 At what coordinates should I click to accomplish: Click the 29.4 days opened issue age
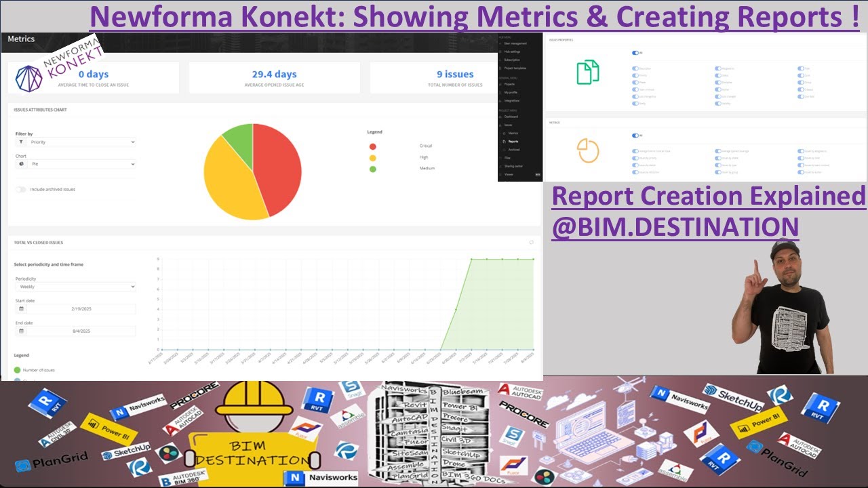[274, 78]
